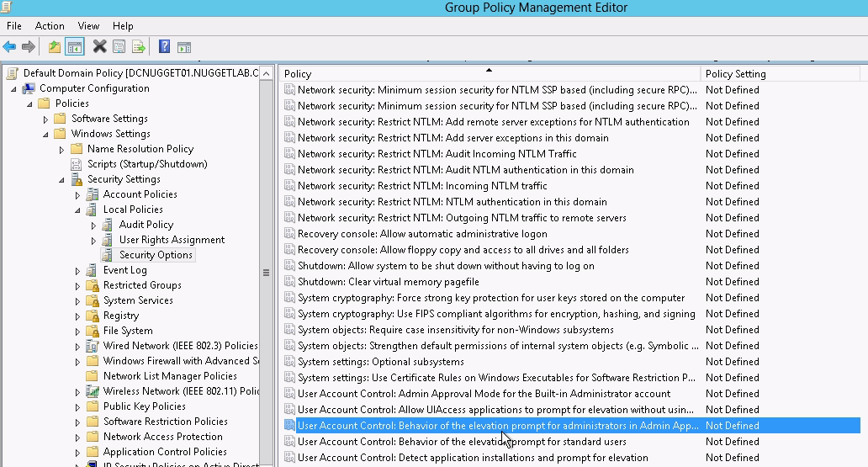Viewport: 868px width, 467px height.
Task: Click the Audit Policy icon in tree
Action: [108, 225]
